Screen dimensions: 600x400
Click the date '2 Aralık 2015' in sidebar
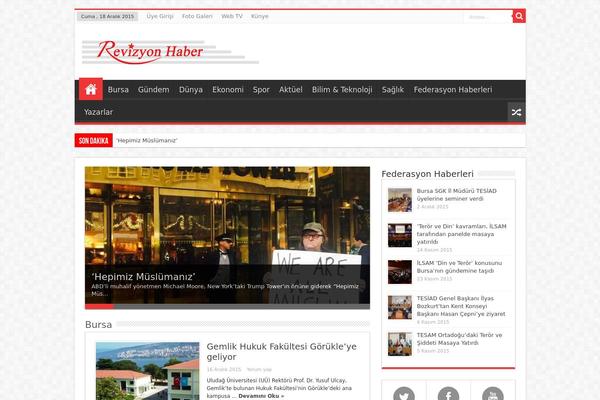[432, 207]
